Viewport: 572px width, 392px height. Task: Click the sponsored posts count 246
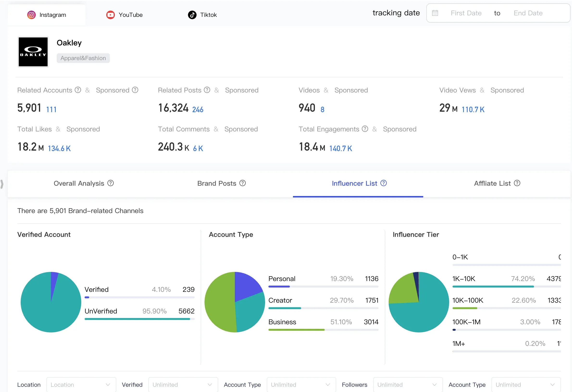tap(198, 110)
